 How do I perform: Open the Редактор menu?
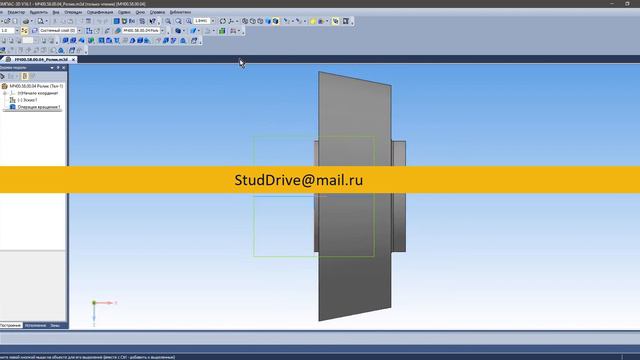(16, 12)
